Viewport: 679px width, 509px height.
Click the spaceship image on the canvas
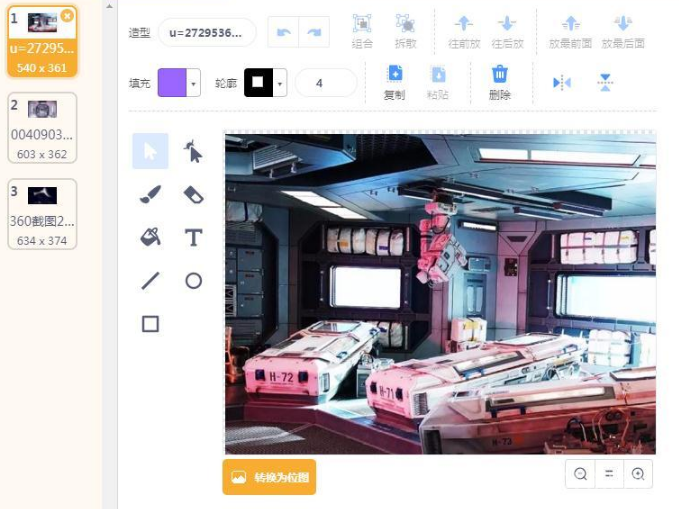click(x=440, y=294)
